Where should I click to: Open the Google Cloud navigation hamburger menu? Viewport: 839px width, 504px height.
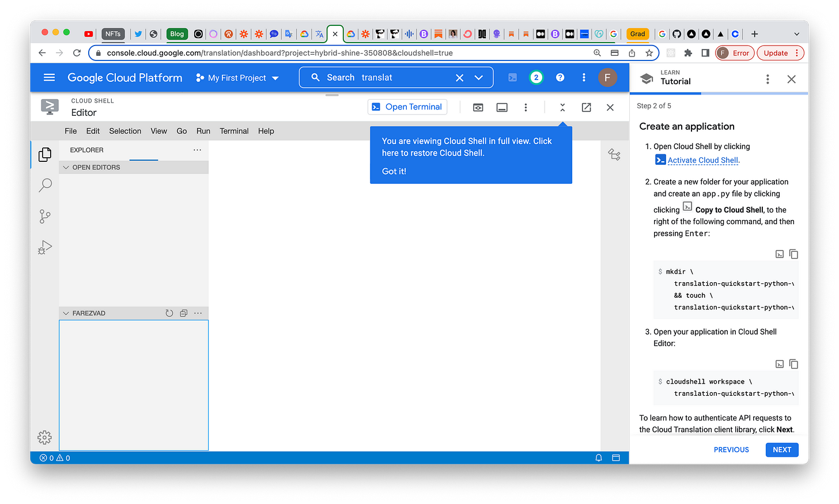[50, 78]
